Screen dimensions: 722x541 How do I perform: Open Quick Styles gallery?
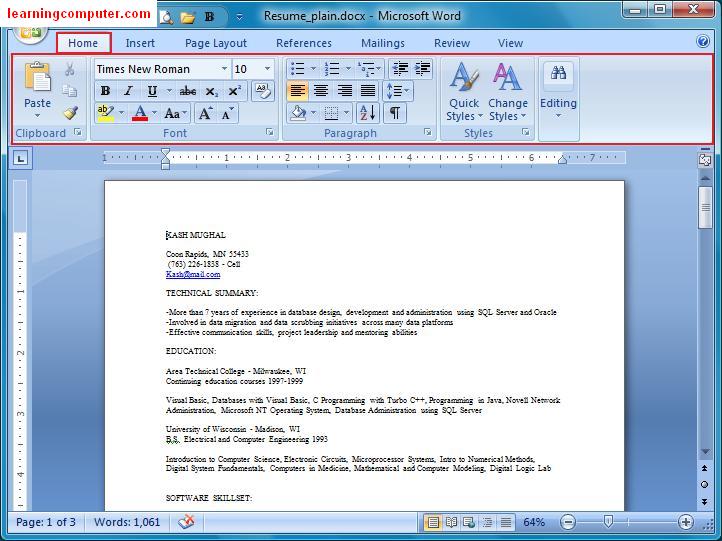click(x=464, y=92)
